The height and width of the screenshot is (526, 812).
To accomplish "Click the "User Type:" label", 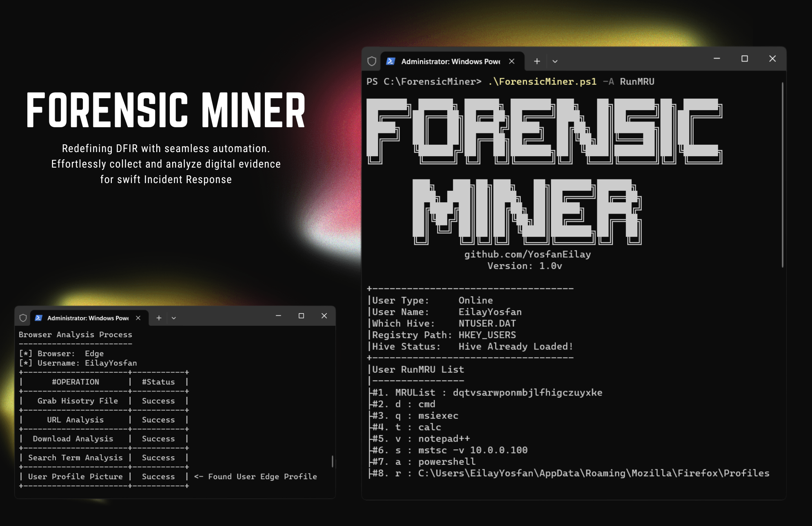I will pos(400,301).
